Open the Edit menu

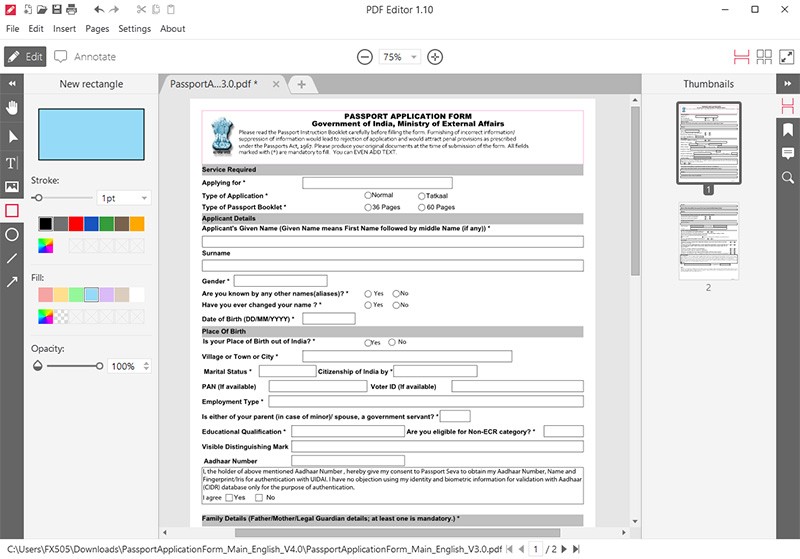click(x=36, y=29)
